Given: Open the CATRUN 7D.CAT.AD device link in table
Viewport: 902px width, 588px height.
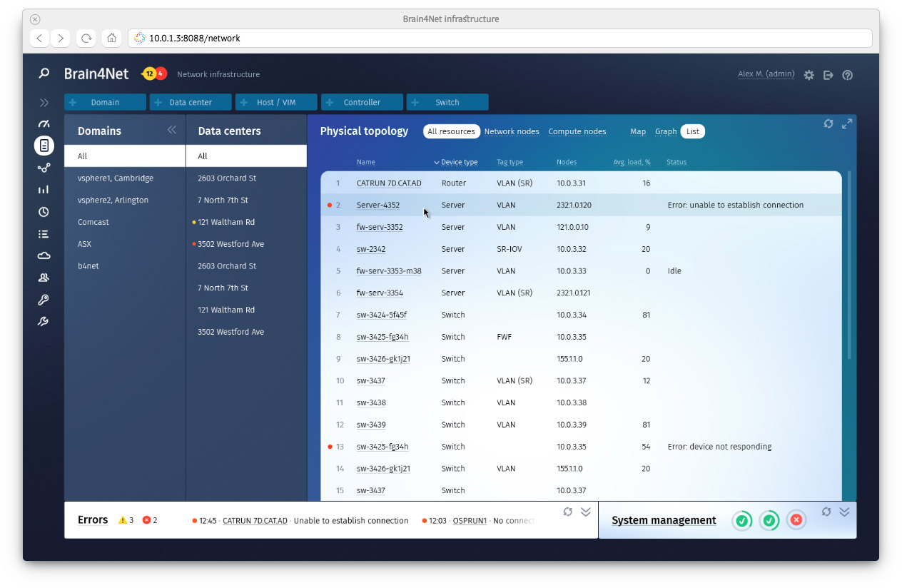Looking at the screenshot, I should point(389,183).
